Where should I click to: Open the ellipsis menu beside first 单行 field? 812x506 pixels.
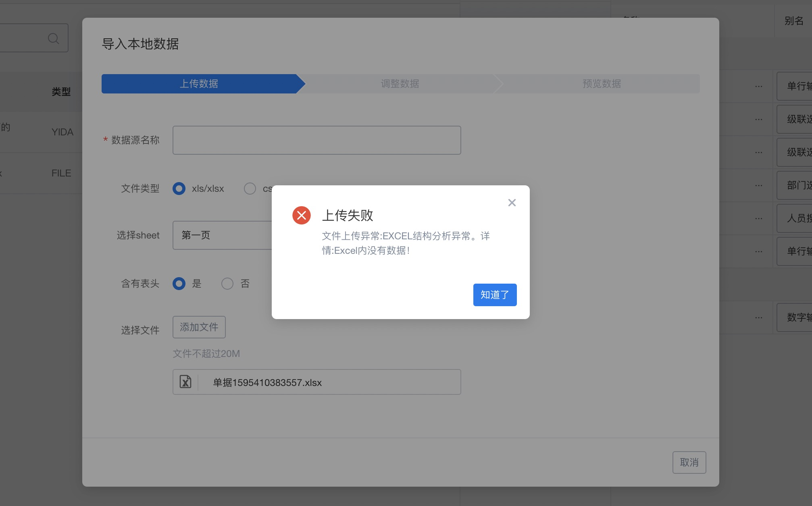click(x=758, y=86)
